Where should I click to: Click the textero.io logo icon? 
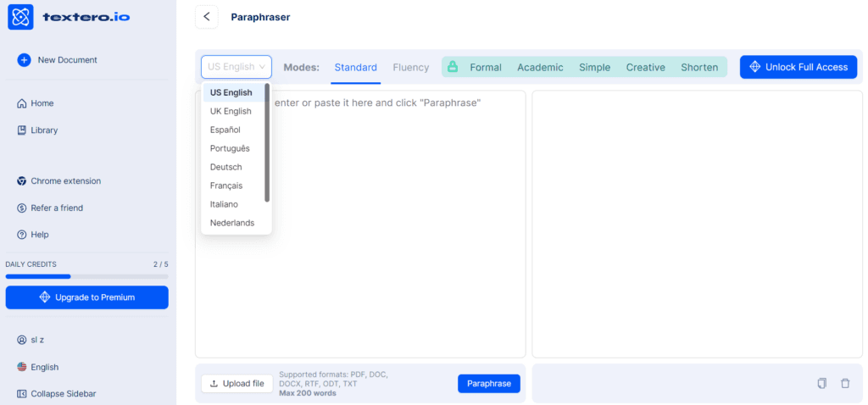[x=20, y=17]
